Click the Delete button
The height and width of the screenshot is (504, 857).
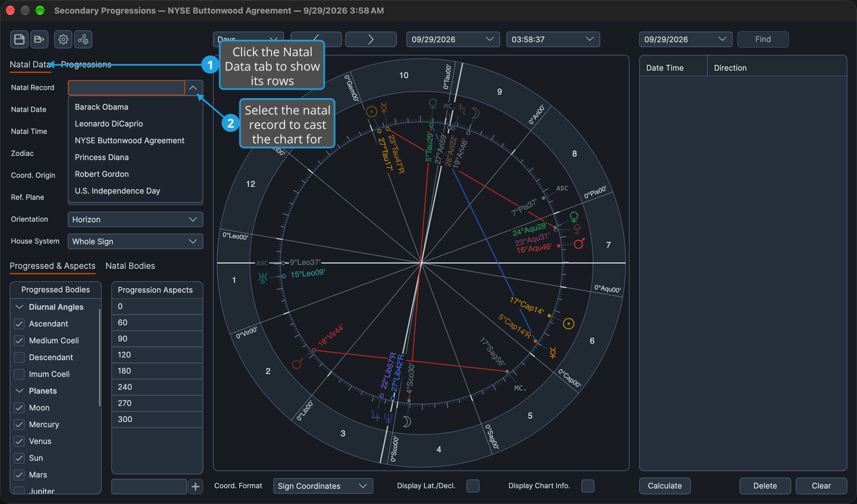coord(765,486)
